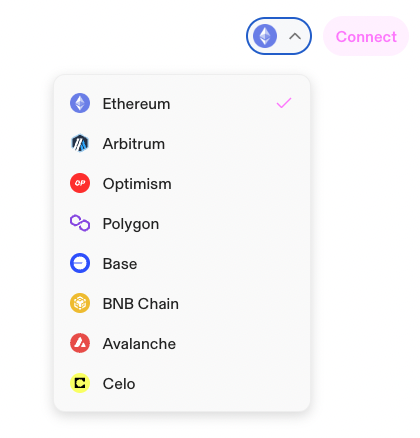Select Celo at the list bottom
The height and width of the screenshot is (438, 420).
pyautogui.click(x=182, y=383)
